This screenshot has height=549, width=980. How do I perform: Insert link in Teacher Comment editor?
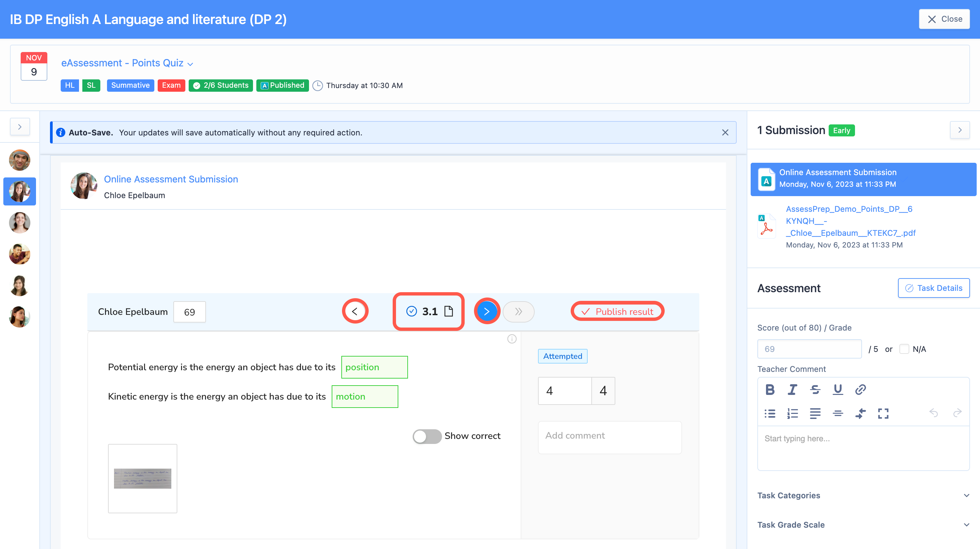861,390
